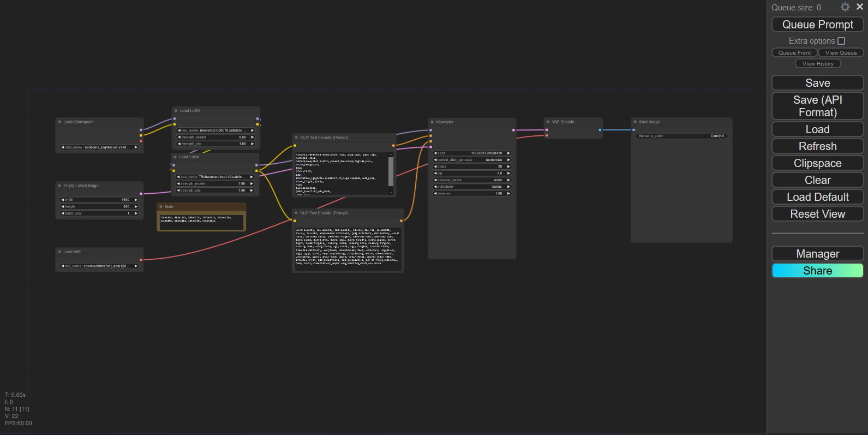Click the Note node text area
The image size is (868, 435).
coord(201,221)
